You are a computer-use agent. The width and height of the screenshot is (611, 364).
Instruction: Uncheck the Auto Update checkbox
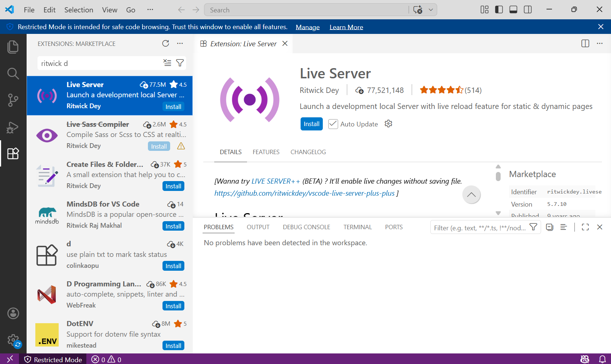(x=333, y=124)
